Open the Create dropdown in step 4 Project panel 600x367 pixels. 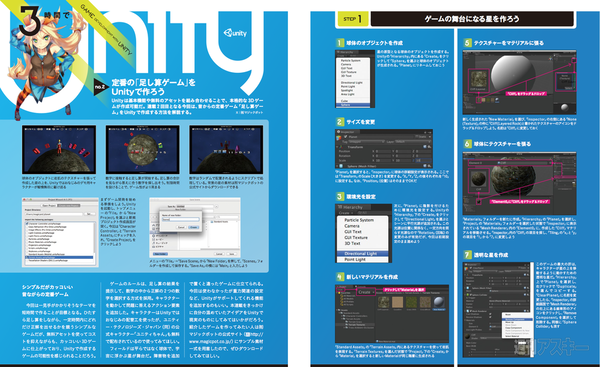pyautogui.click(x=366, y=292)
